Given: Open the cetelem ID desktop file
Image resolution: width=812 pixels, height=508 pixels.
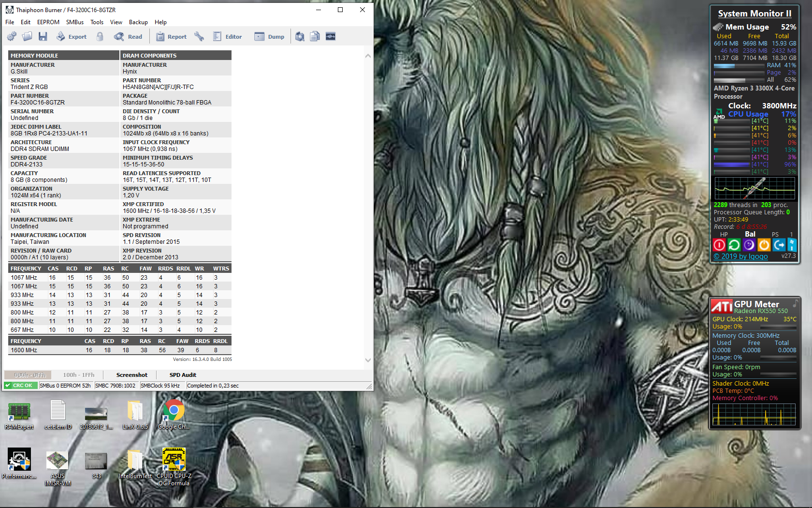Looking at the screenshot, I should (58, 416).
